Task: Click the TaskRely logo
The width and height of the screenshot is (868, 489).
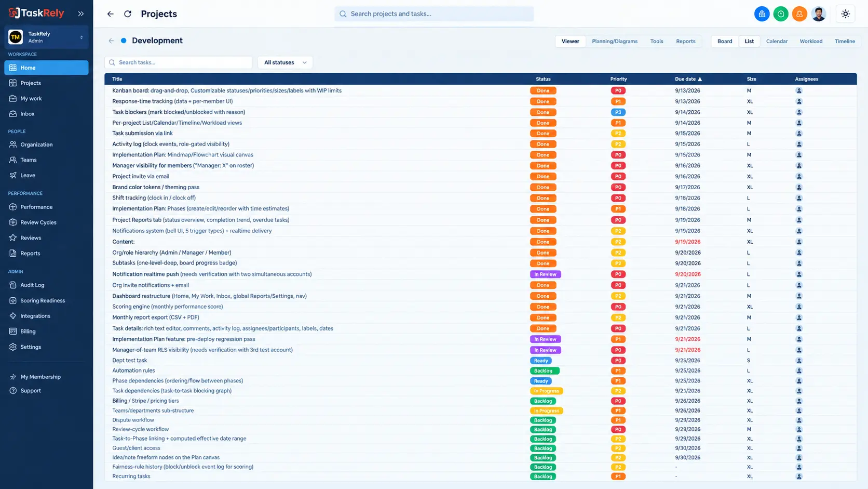Action: (36, 14)
